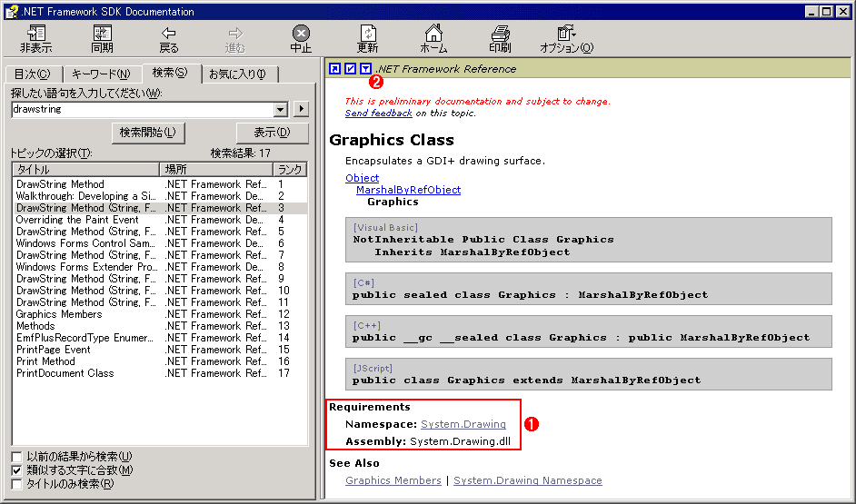856x504 pixels.
Task: Select PrintDocument Class result
Action: [x=159, y=373]
